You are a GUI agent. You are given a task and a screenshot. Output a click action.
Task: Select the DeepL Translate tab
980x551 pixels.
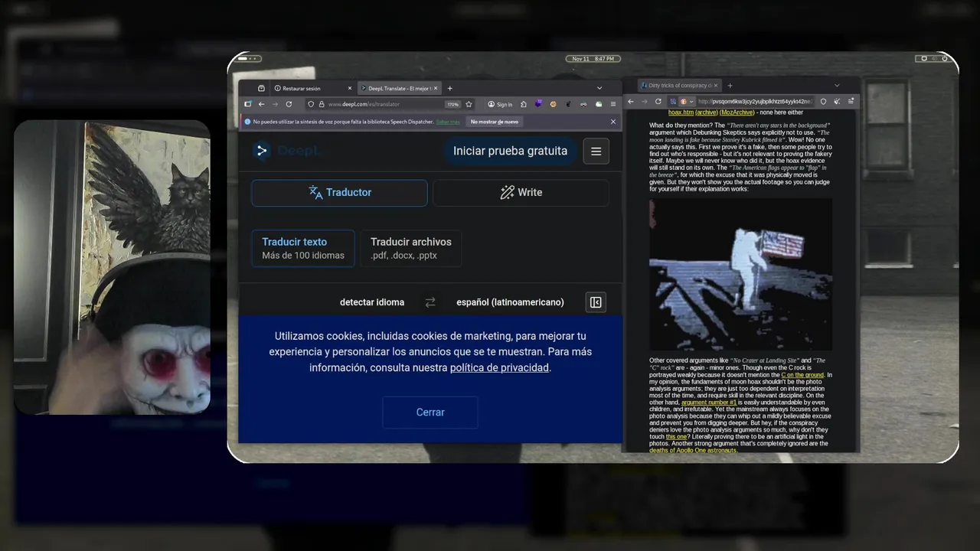click(400, 88)
